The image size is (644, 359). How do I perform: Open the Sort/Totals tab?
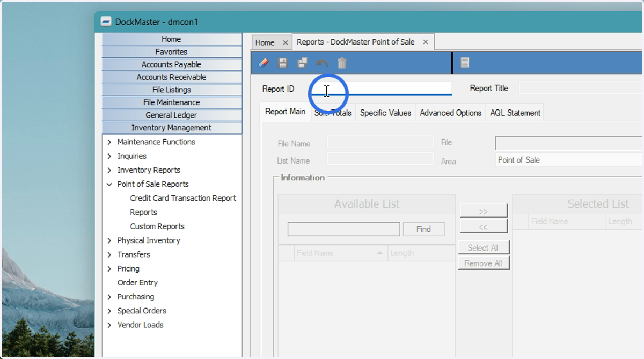(x=333, y=113)
